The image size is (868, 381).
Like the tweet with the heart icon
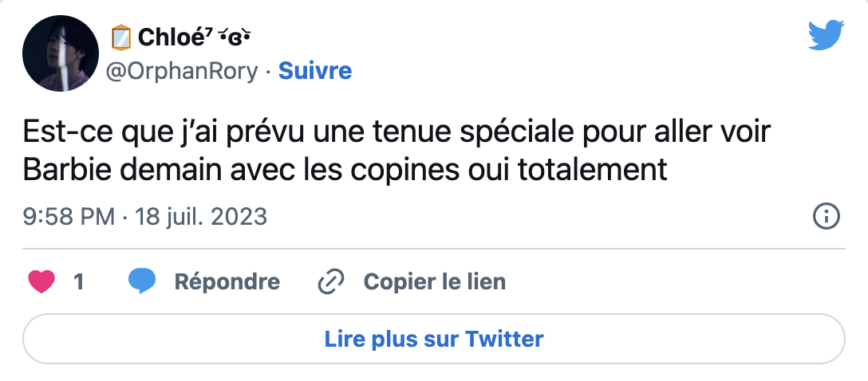41,281
